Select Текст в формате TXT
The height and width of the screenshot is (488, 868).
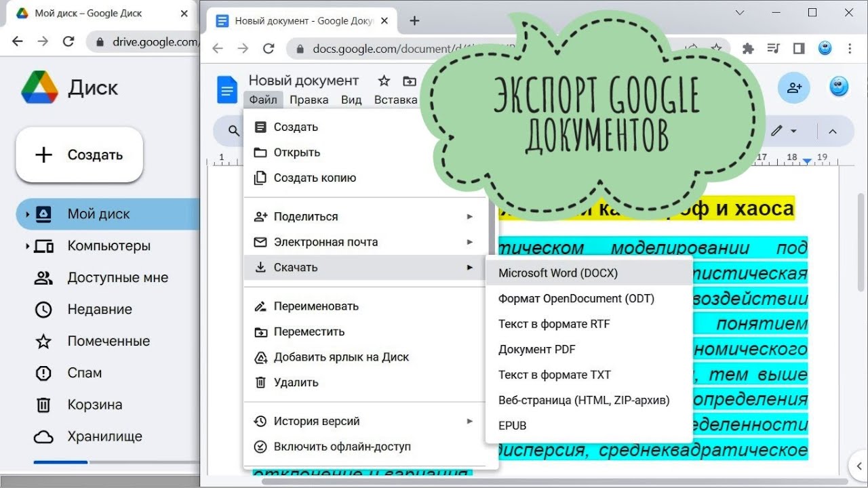pos(589,375)
